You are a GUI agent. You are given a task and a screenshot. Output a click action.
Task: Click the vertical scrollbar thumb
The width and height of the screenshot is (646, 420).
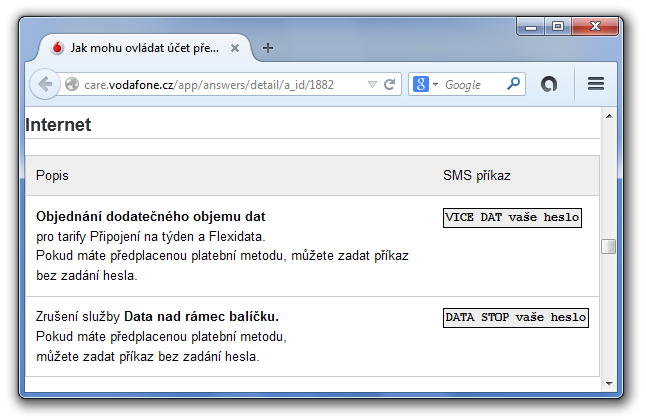[x=609, y=246]
